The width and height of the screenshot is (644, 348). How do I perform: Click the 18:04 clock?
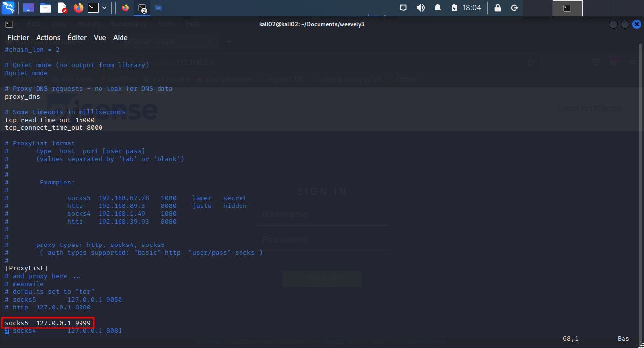(472, 8)
